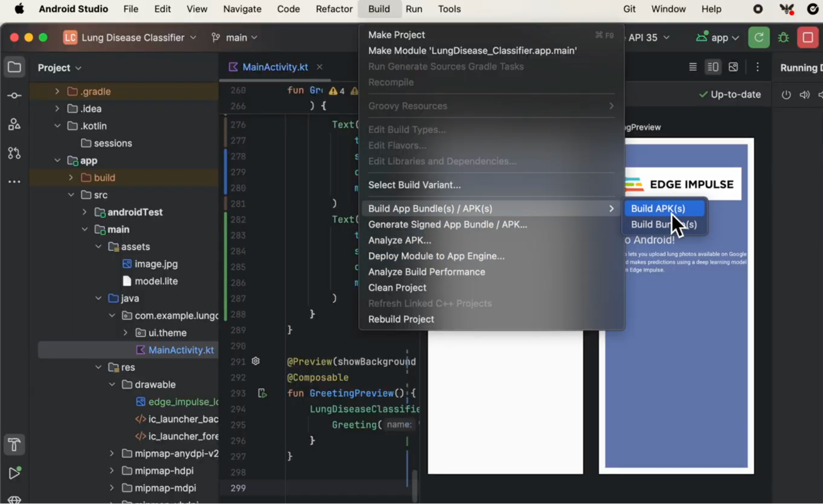The image size is (823, 504).
Task: Collapse the assets folder in tree
Action: [98, 247]
